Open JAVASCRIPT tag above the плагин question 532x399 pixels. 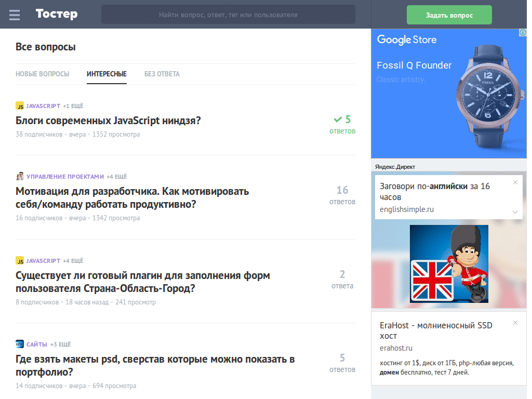[43, 261]
